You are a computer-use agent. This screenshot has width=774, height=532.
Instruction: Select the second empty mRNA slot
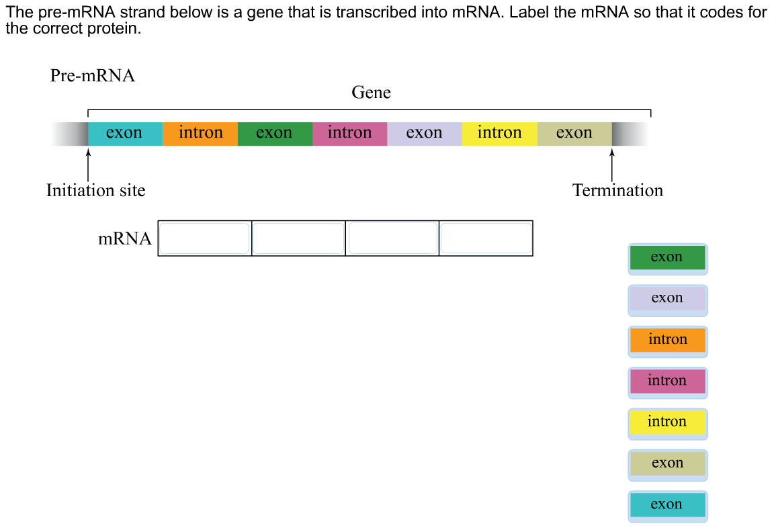point(298,238)
